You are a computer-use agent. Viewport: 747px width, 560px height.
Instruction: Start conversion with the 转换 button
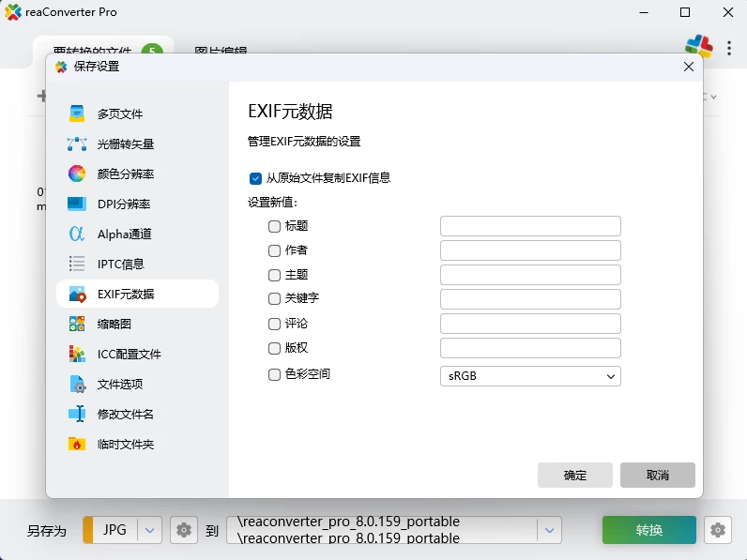(x=648, y=530)
